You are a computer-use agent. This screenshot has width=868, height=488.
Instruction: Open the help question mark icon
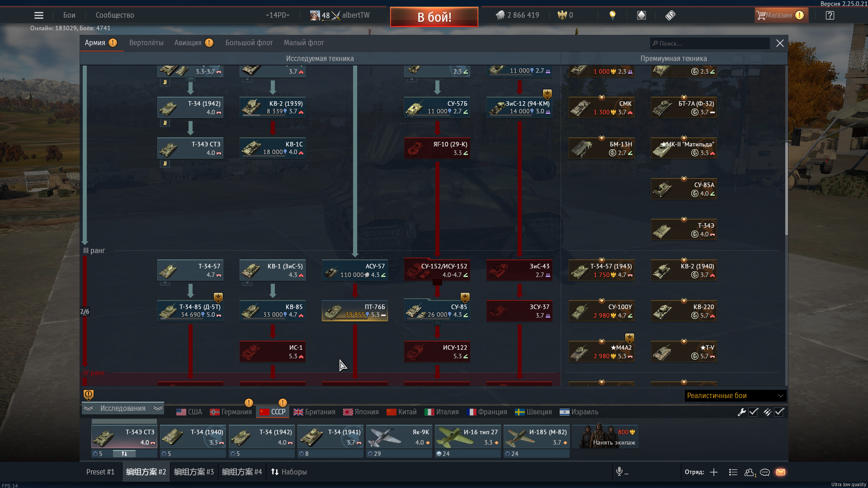coord(830,15)
